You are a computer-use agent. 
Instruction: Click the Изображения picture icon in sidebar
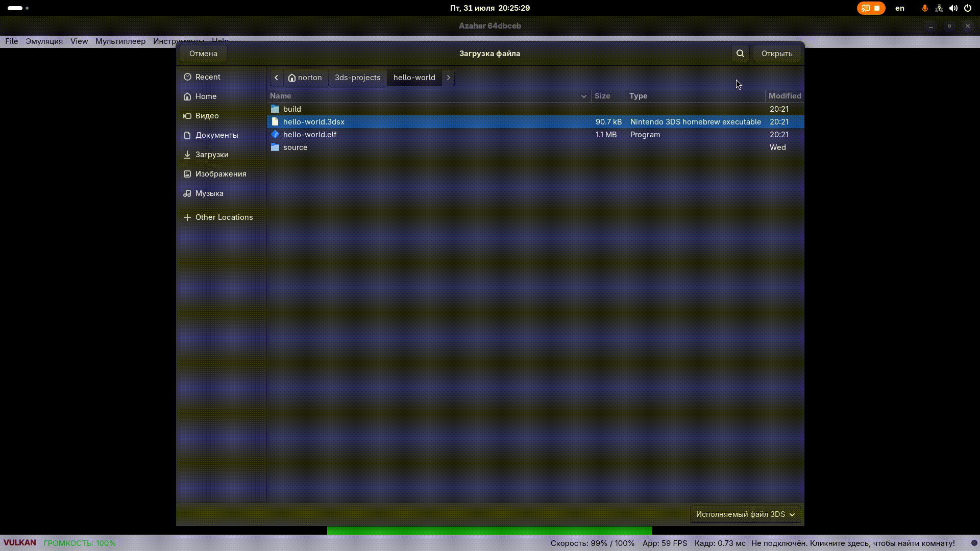(187, 174)
